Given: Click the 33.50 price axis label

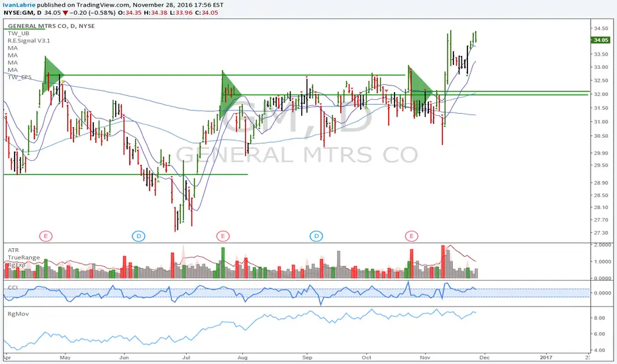Looking at the screenshot, I should [600, 54].
